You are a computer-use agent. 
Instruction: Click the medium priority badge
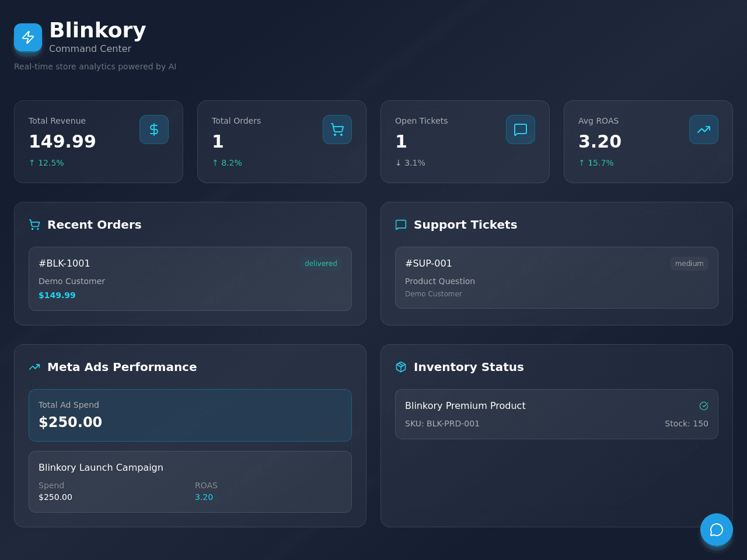pos(689,264)
